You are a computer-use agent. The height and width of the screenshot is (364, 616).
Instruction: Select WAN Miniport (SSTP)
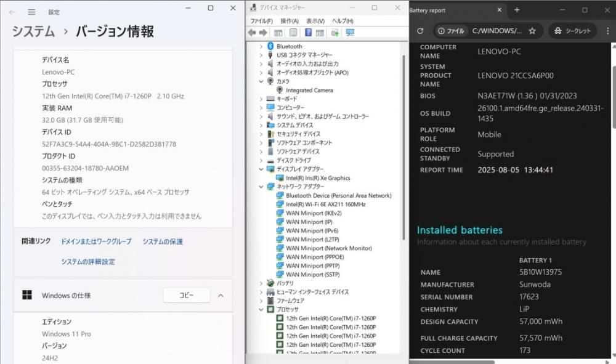pos(313,275)
